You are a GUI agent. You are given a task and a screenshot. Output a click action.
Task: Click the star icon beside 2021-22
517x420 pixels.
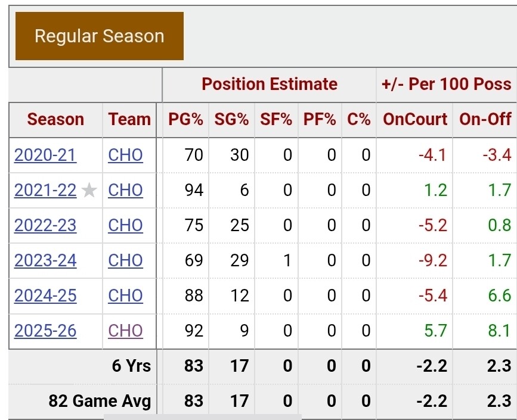(x=89, y=191)
